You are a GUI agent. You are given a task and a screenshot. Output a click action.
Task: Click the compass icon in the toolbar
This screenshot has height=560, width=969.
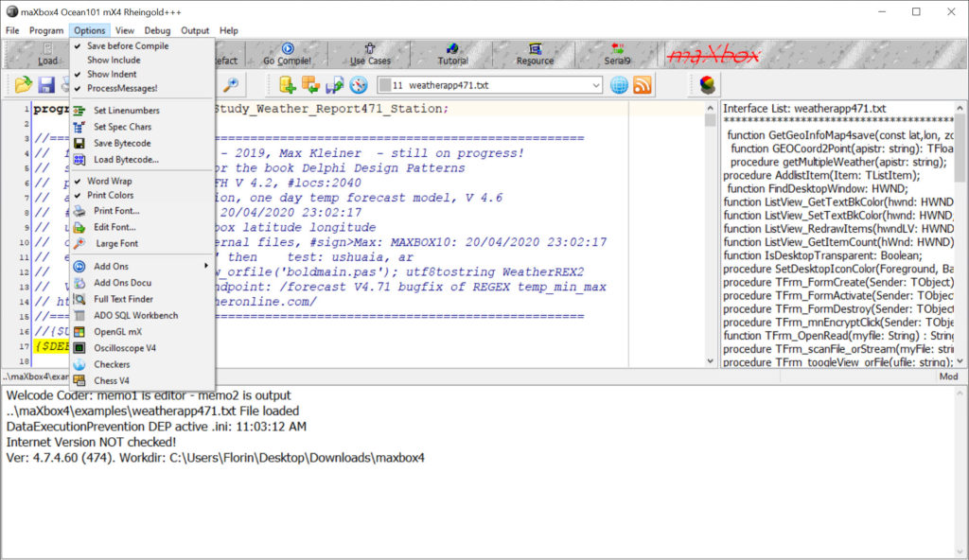359,85
